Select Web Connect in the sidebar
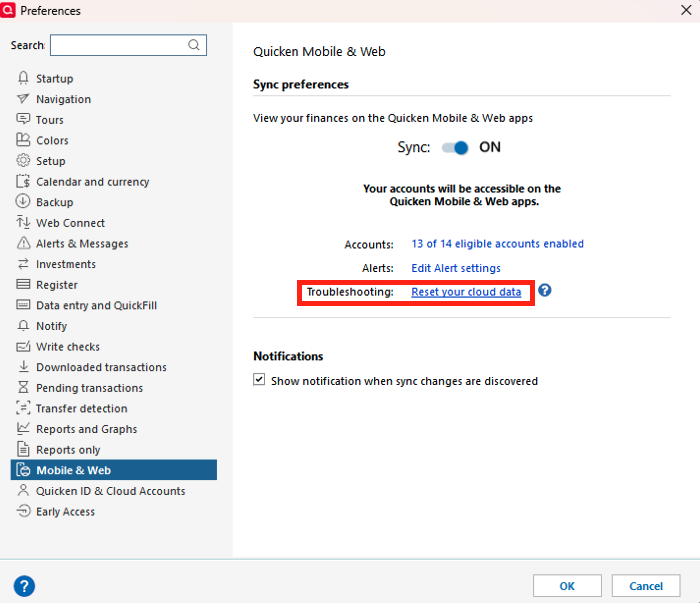The height and width of the screenshot is (603, 700). point(71,223)
